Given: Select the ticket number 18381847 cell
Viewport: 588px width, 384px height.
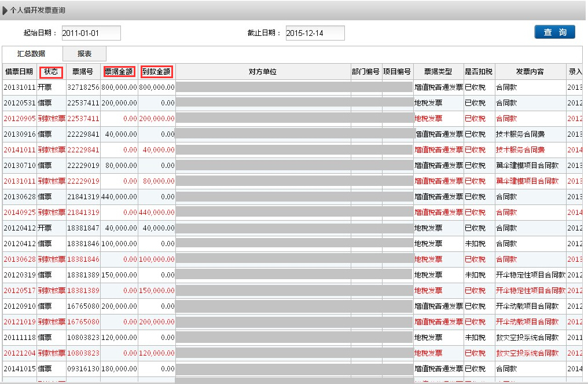Looking at the screenshot, I should [83, 228].
